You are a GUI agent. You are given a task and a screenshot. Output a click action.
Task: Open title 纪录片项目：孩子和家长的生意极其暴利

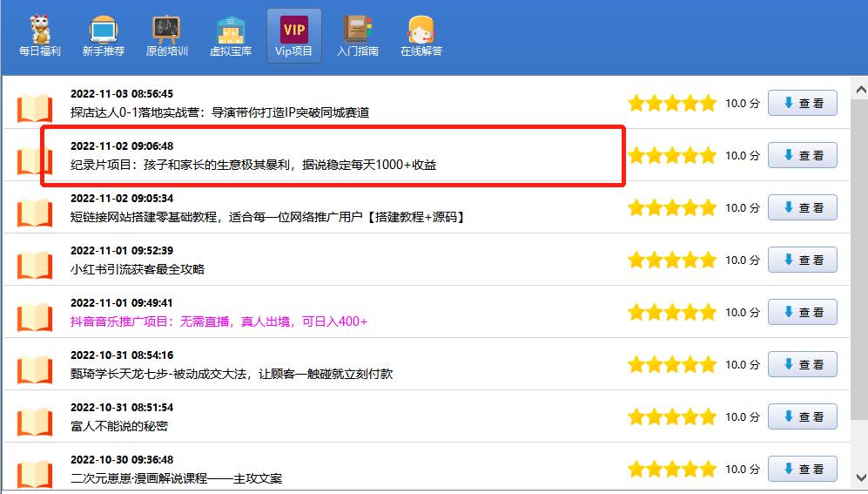pyautogui.click(x=253, y=165)
